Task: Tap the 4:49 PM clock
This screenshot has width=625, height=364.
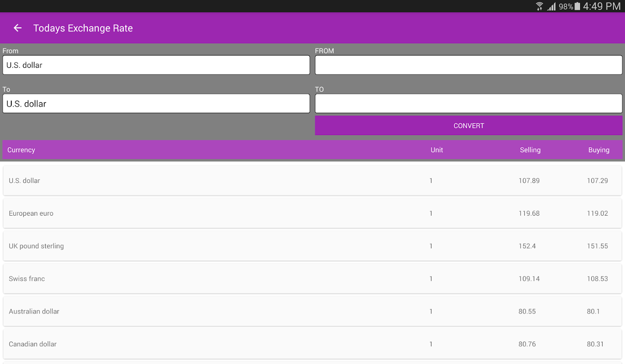Action: (602, 6)
